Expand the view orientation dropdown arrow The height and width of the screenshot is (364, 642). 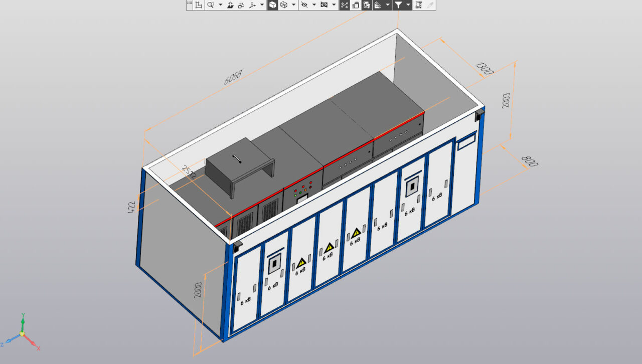point(262,5)
